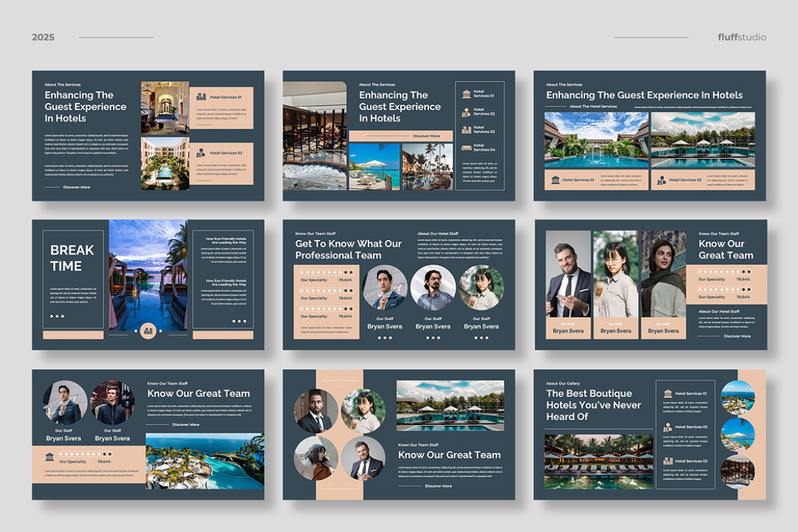This screenshot has height=532, width=798.
Task: Click the bellhop icon for Hotel Services 02, bottom-right slide
Action: pyautogui.click(x=667, y=428)
